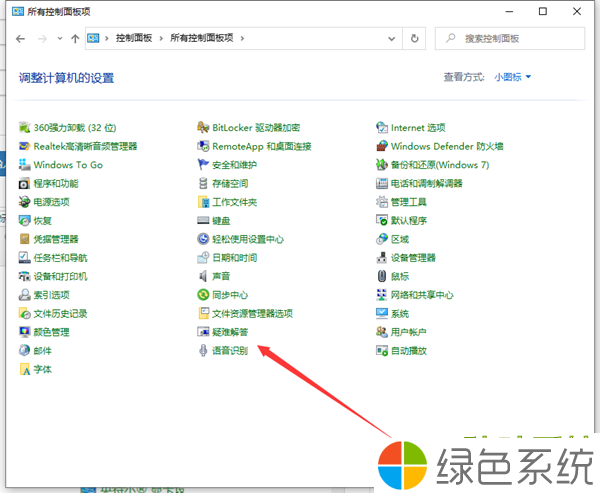This screenshot has height=493, width=600.
Task: Click the Windows To Go icon
Action: [24, 165]
